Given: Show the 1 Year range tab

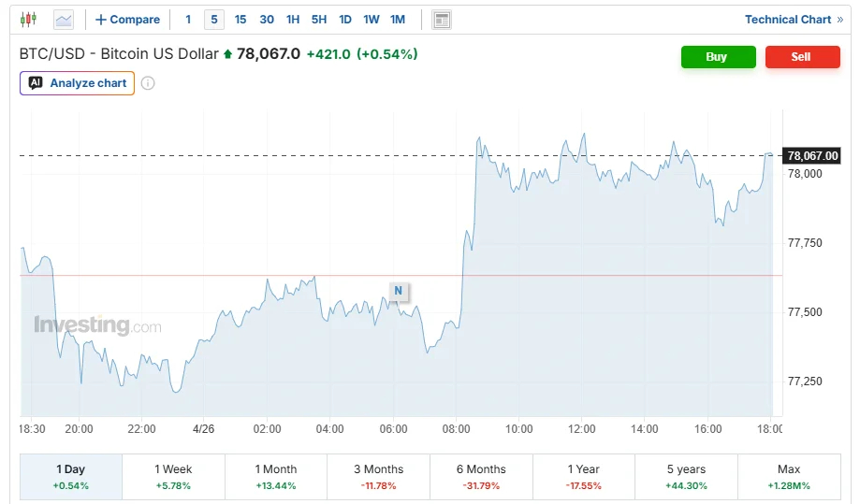Looking at the screenshot, I should (x=584, y=477).
